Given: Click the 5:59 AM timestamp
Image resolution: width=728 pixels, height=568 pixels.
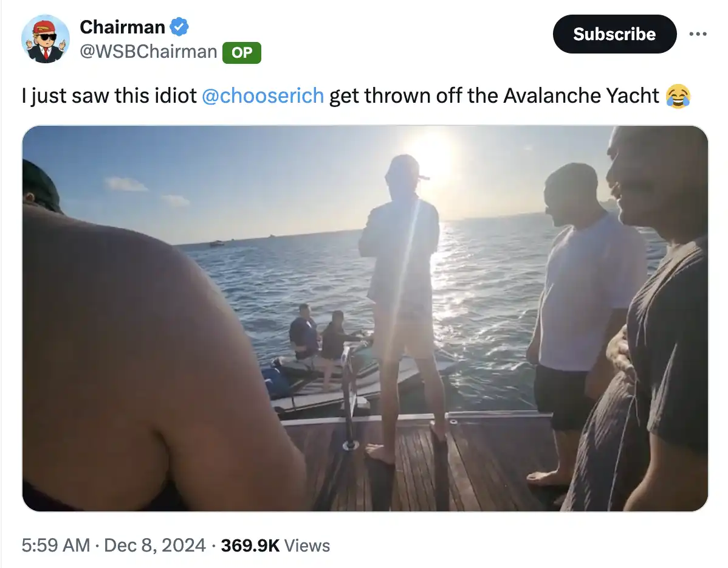Looking at the screenshot, I should 55,545.
